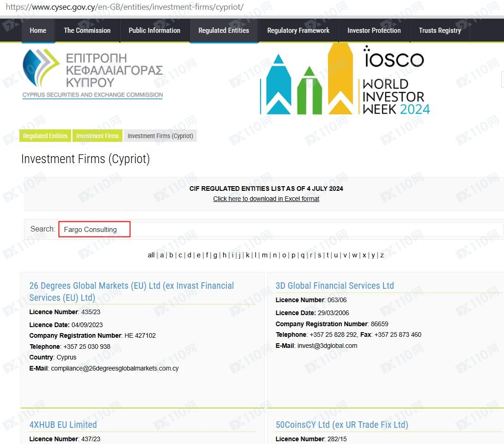Open the Regulatory Framework menu
The width and height of the screenshot is (504, 444).
pos(298,30)
